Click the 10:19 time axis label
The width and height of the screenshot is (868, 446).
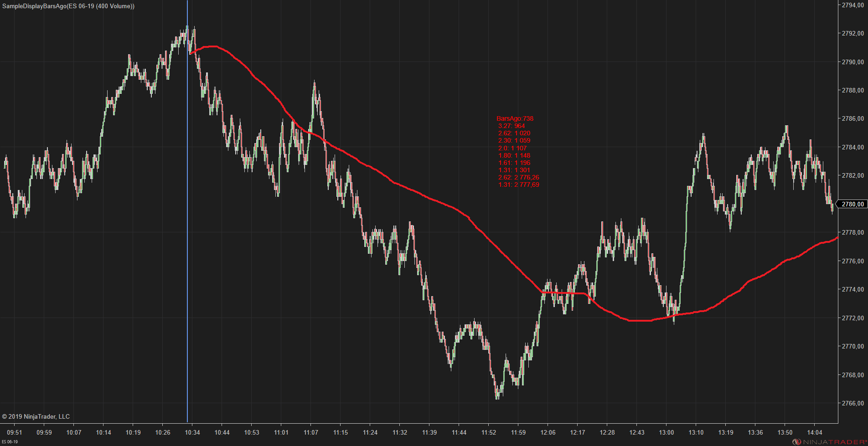coord(133,432)
